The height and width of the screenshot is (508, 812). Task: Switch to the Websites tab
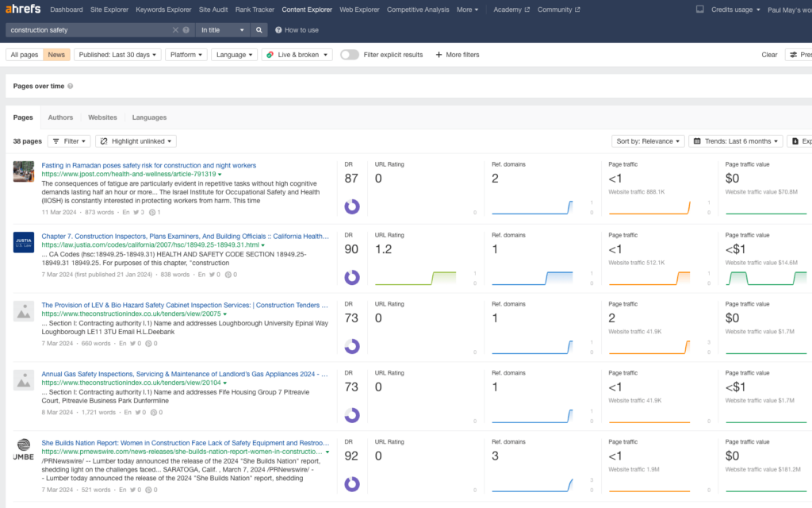[x=102, y=117]
